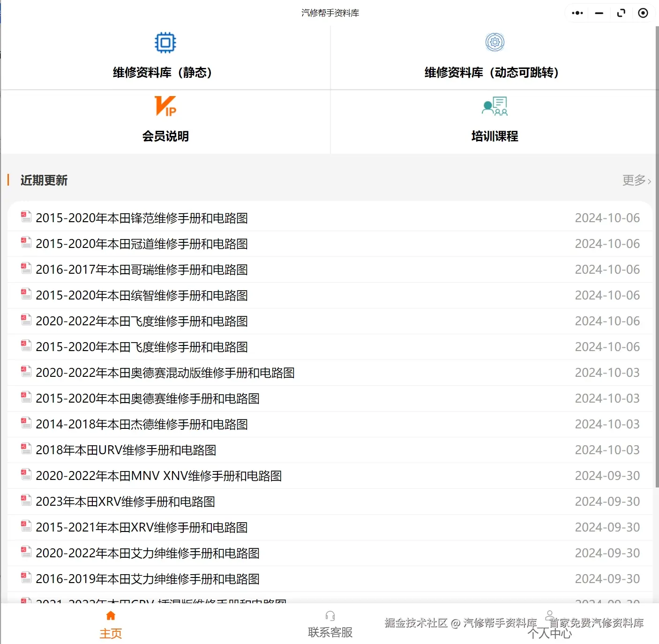This screenshot has height=644, width=659.
Task: Click the 近期更新 section heading
Action: [x=45, y=180]
